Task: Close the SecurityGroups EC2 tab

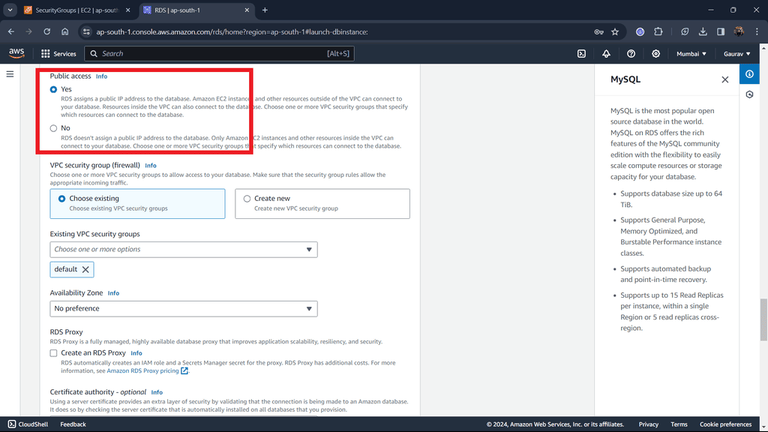Action: [x=128, y=10]
